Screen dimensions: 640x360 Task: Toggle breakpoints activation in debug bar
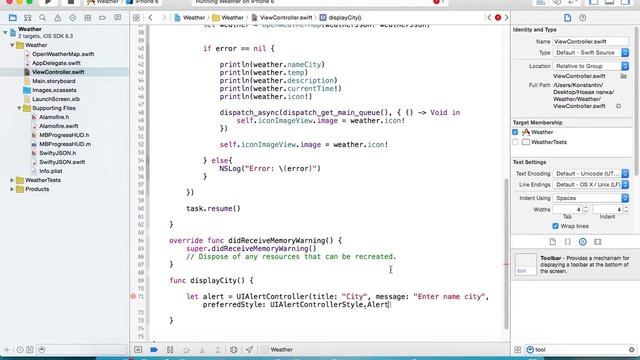pyautogui.click(x=154, y=349)
